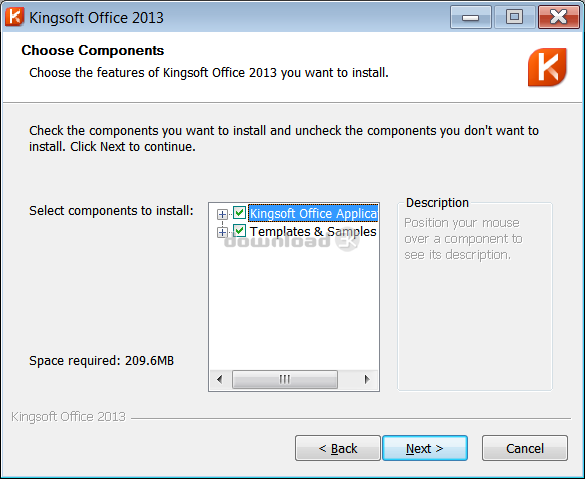The image size is (585, 479).
Task: Uncheck Kingsoft Office Applications checkbox
Action: (239, 213)
